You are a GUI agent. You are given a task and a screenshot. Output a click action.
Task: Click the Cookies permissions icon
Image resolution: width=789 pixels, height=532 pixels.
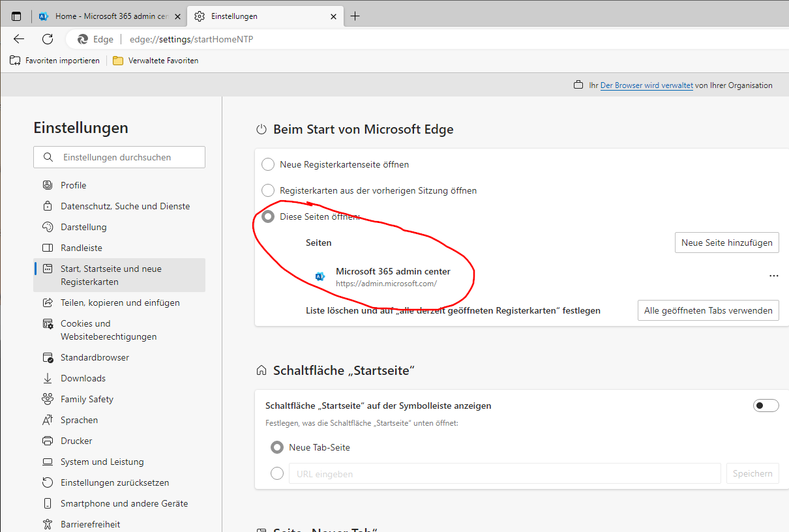[48, 323]
